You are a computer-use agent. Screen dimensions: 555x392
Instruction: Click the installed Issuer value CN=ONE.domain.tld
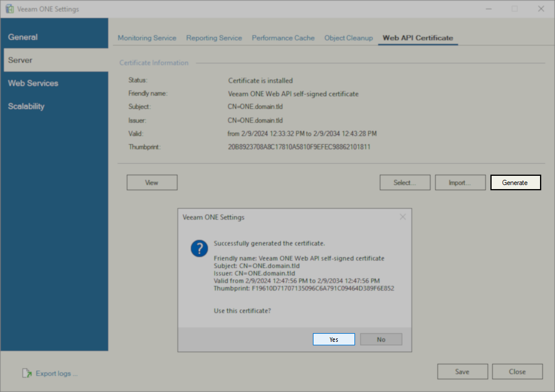(255, 120)
